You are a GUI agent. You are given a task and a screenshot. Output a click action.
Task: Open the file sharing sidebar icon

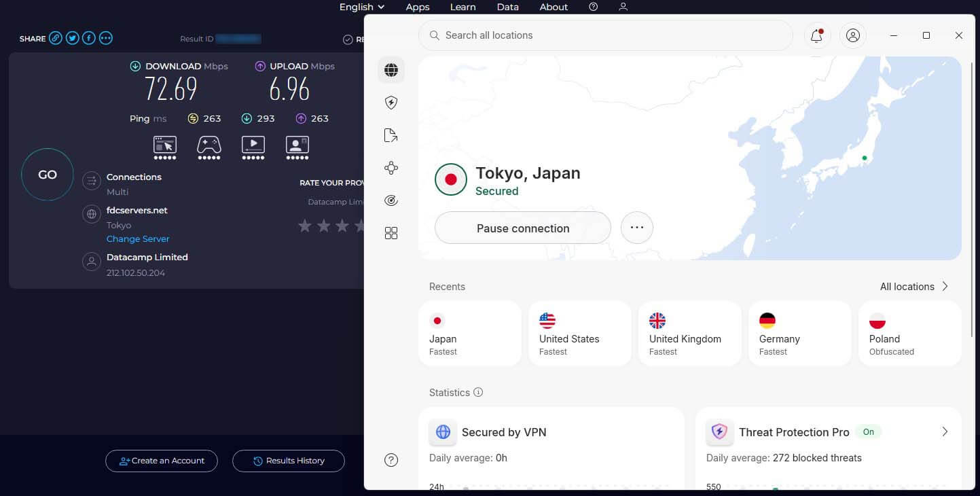(391, 135)
